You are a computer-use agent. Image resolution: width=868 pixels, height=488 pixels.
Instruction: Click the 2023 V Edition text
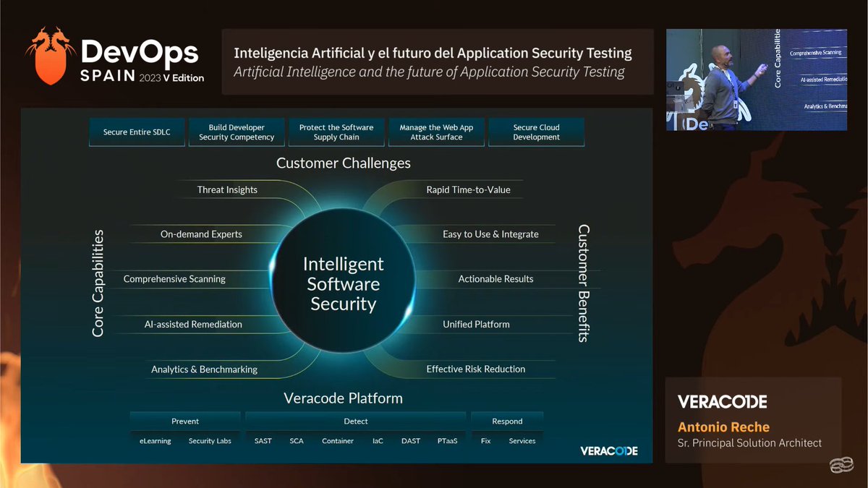171,78
